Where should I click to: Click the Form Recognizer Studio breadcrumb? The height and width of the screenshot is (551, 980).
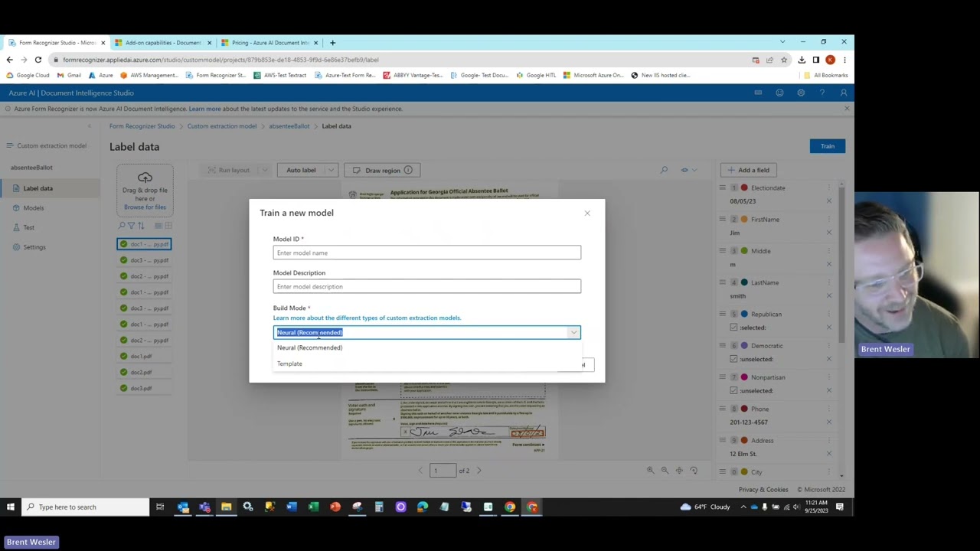pos(142,126)
